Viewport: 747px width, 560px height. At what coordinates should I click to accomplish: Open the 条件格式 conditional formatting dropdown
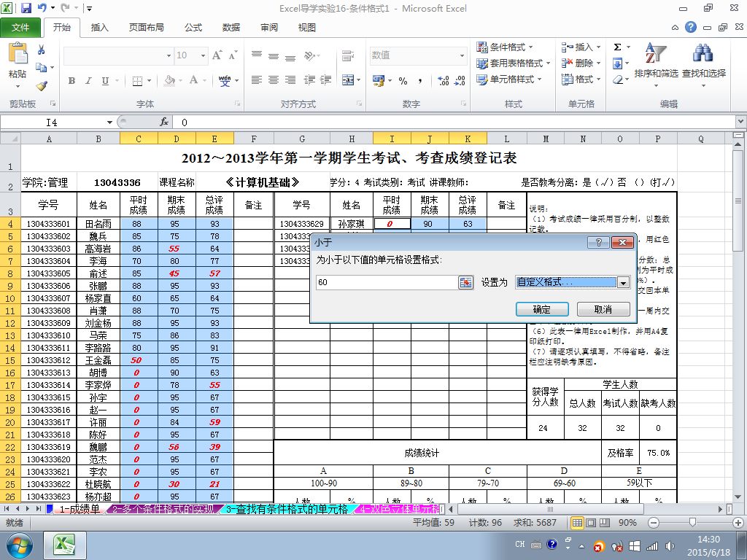pos(505,47)
